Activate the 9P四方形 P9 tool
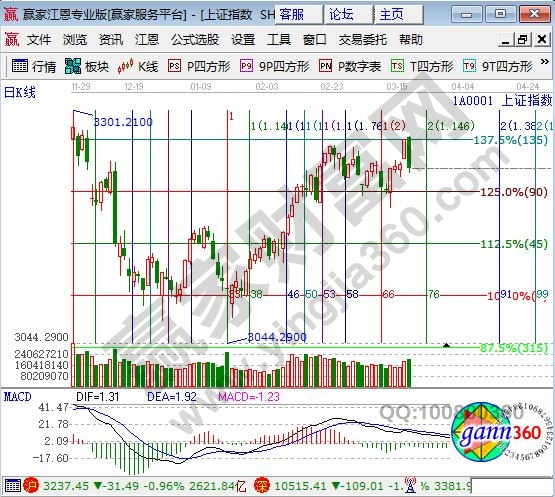The image size is (555, 497). 275,66
